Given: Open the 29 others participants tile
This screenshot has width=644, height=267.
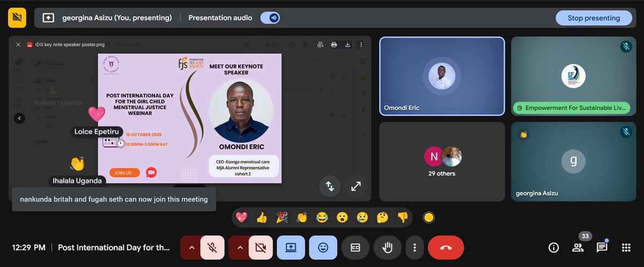Looking at the screenshot, I should (x=442, y=161).
